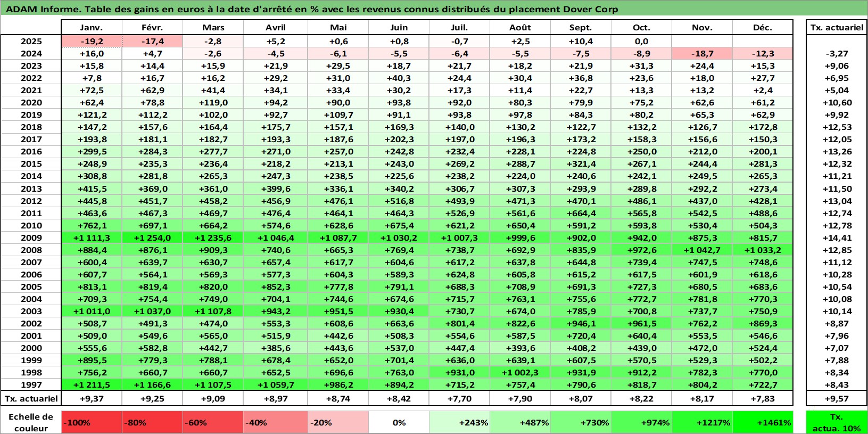The width and height of the screenshot is (868, 434).
Task: Click the 'Tx. actua. 10%' green legend box
Action: 837,422
